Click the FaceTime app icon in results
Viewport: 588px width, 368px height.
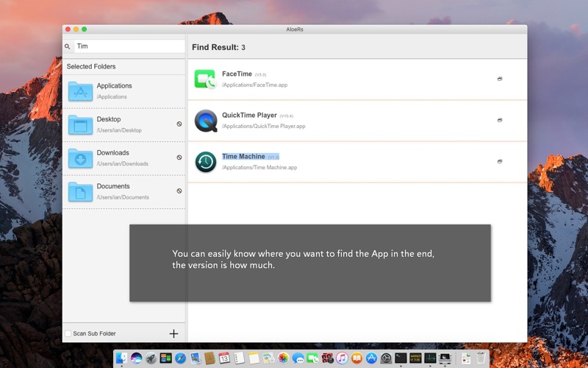click(206, 79)
